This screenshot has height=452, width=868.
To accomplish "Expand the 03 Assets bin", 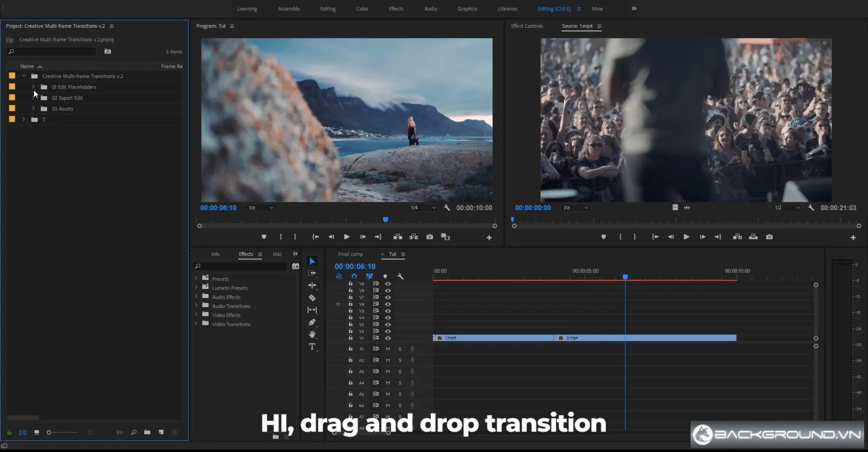I will [x=33, y=108].
